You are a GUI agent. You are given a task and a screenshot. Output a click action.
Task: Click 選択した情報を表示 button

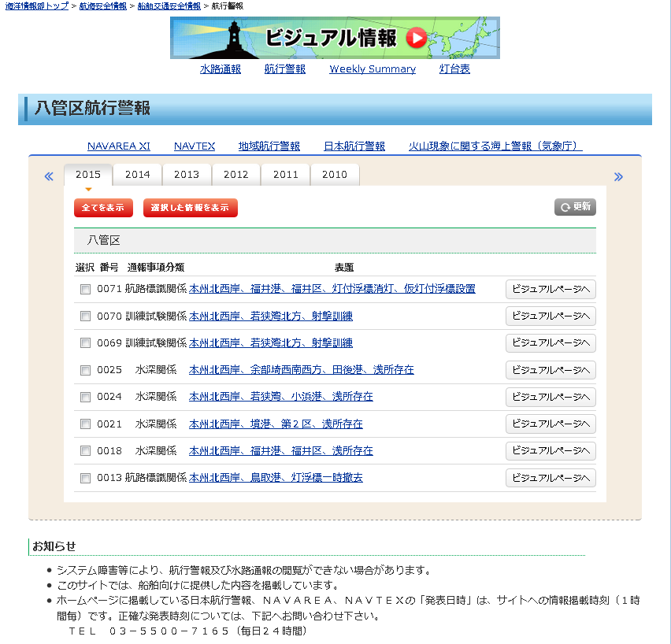click(190, 208)
